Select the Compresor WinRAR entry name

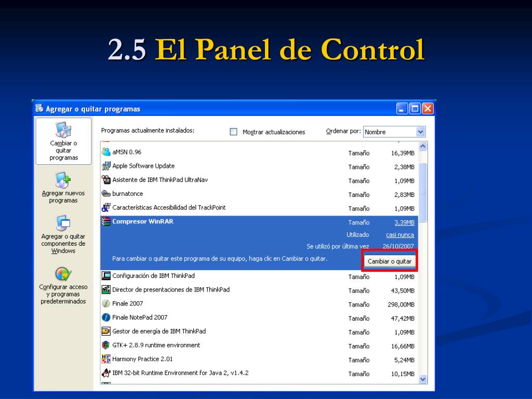click(x=143, y=221)
